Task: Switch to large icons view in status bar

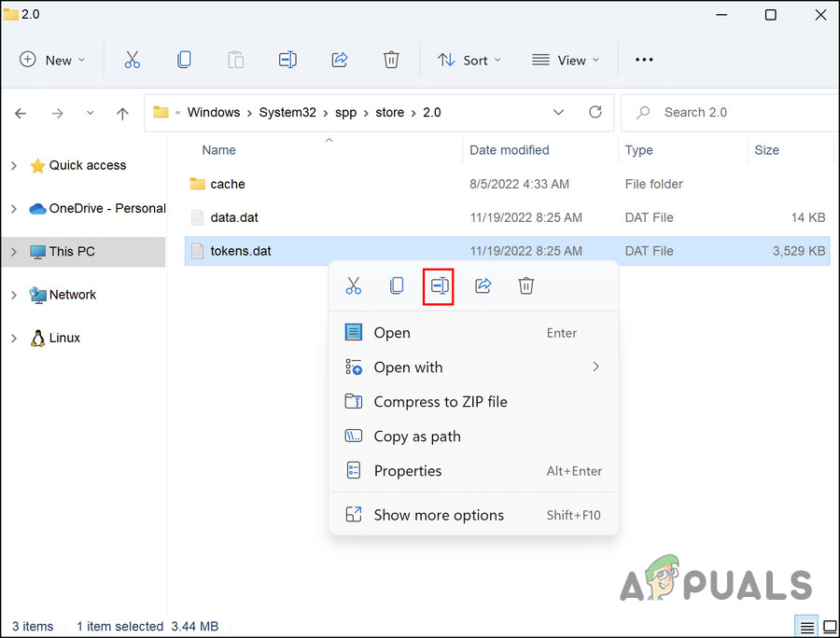Action: click(830, 626)
